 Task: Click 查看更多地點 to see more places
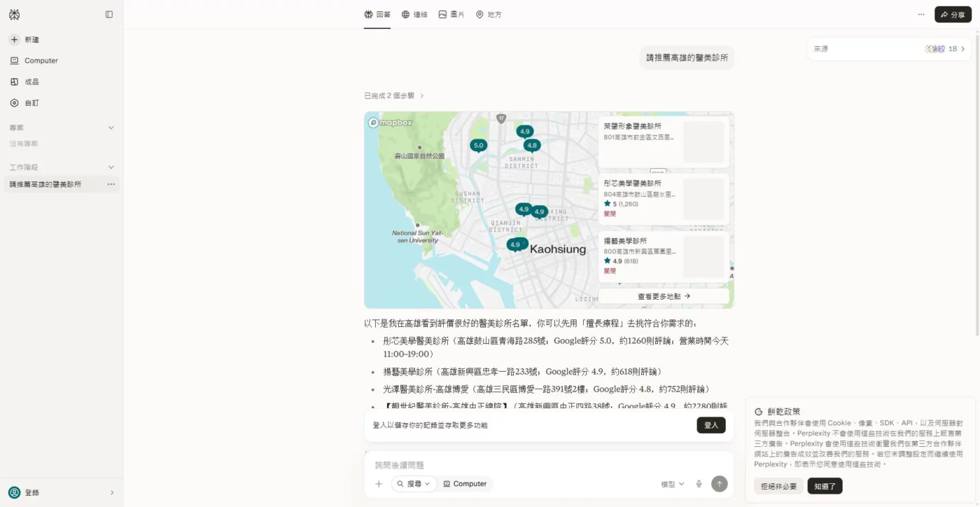click(x=664, y=296)
